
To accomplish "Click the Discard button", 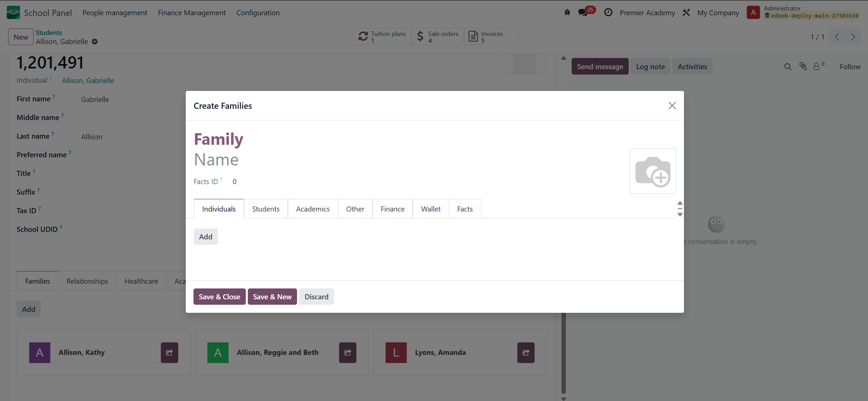I will tap(316, 297).
